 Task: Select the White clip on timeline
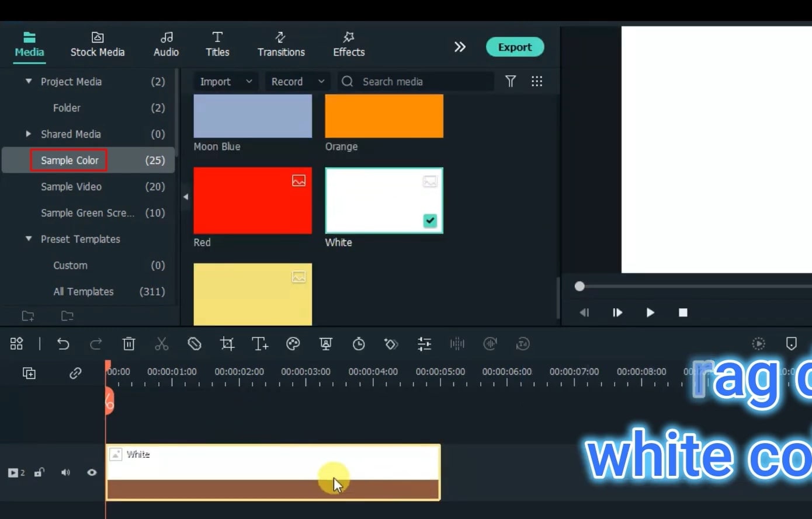(x=273, y=472)
